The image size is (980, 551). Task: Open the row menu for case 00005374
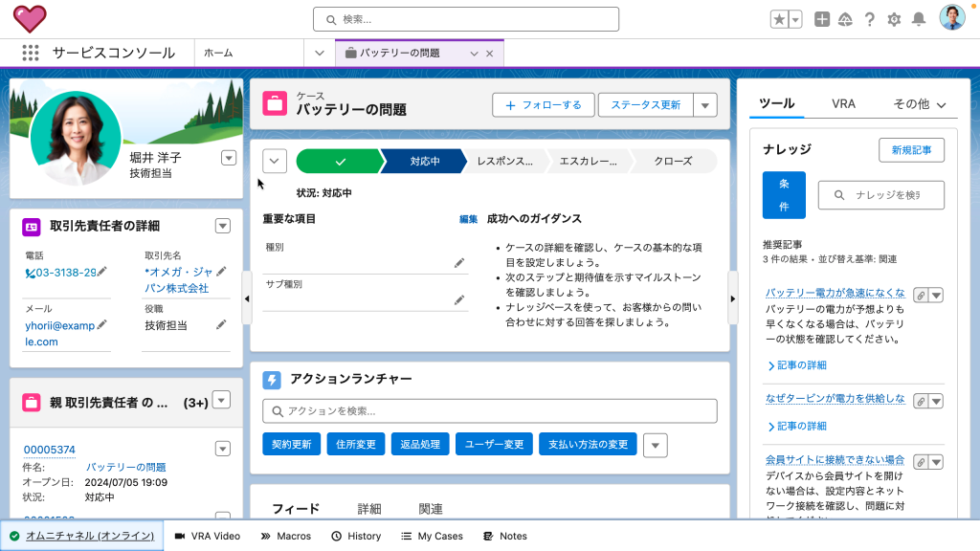click(222, 449)
